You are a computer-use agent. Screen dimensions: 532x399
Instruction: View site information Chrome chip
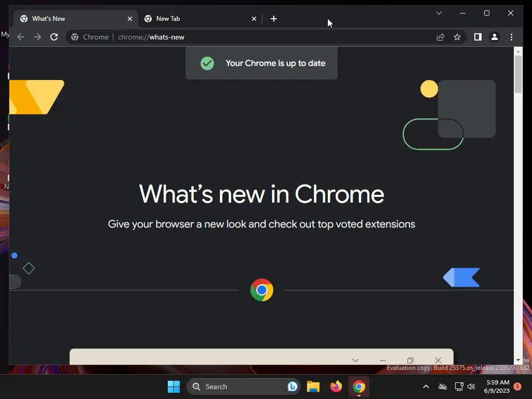[x=90, y=37]
